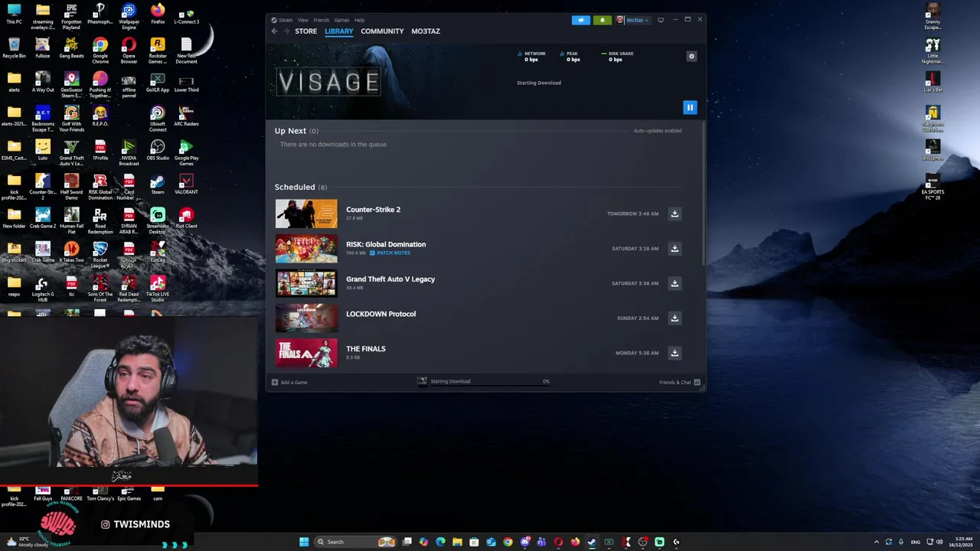Download LOCKDOWN Protocol update now
Image resolution: width=980 pixels, height=551 pixels.
coord(675,318)
